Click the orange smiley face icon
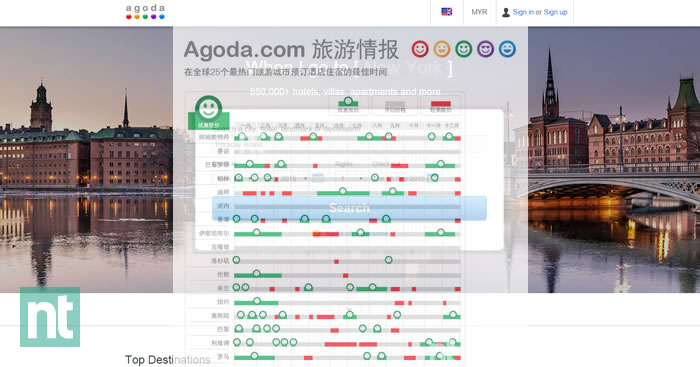 [442, 49]
